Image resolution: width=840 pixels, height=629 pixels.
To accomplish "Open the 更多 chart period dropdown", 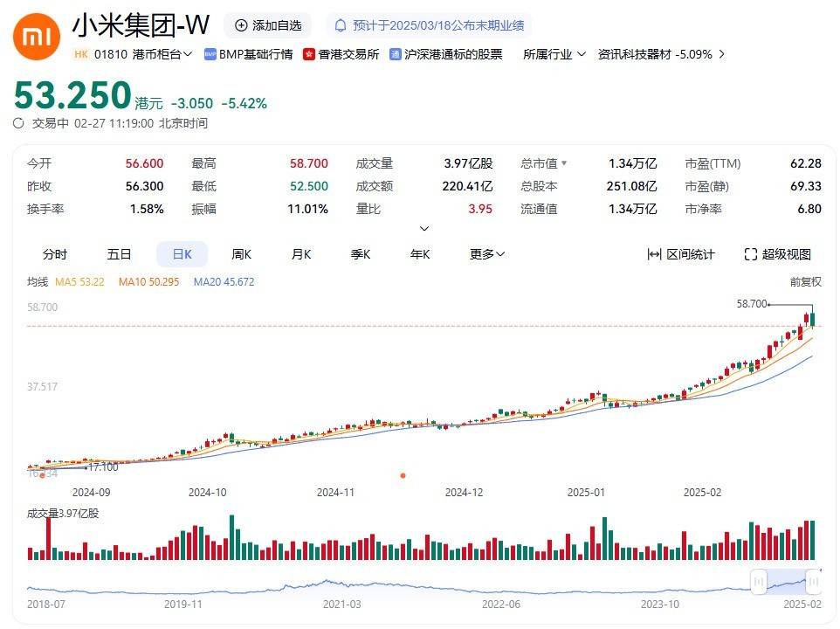I will [x=487, y=254].
